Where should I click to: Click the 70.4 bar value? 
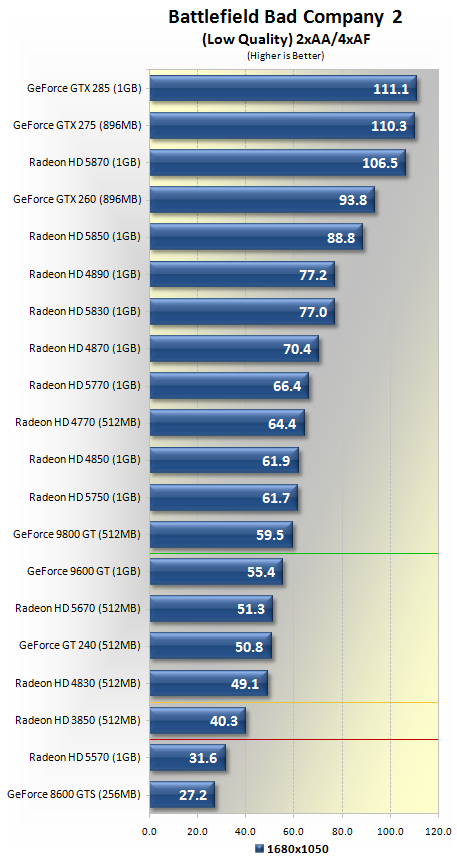click(296, 349)
